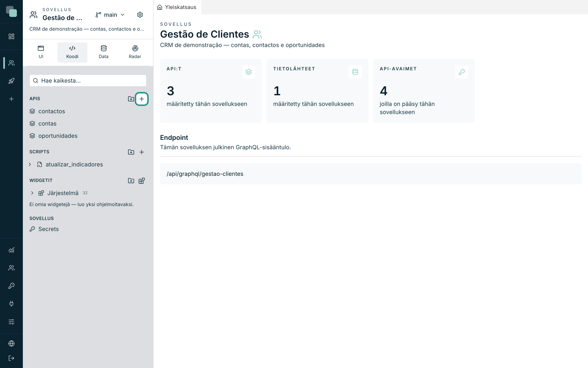Screen dimensions: 588x368
Task: Open the oportunidades API
Action: tap(88, 136)
